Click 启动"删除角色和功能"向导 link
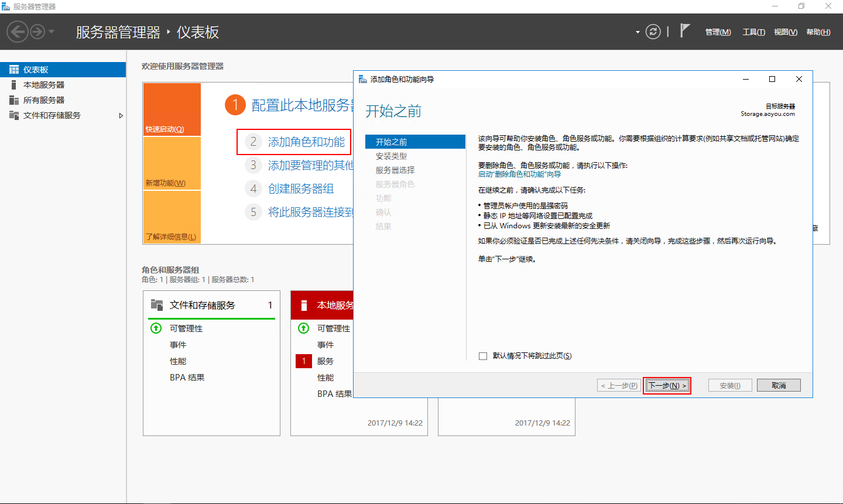 520,174
